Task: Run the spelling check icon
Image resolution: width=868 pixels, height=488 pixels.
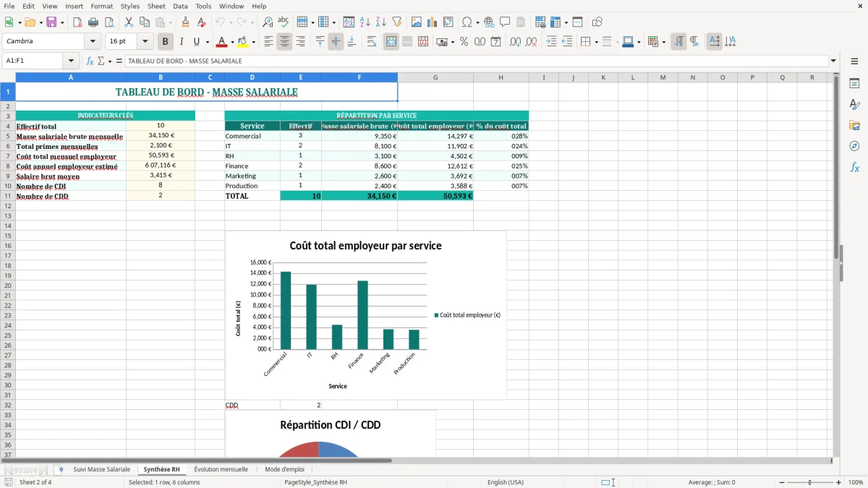Action: 284,22
